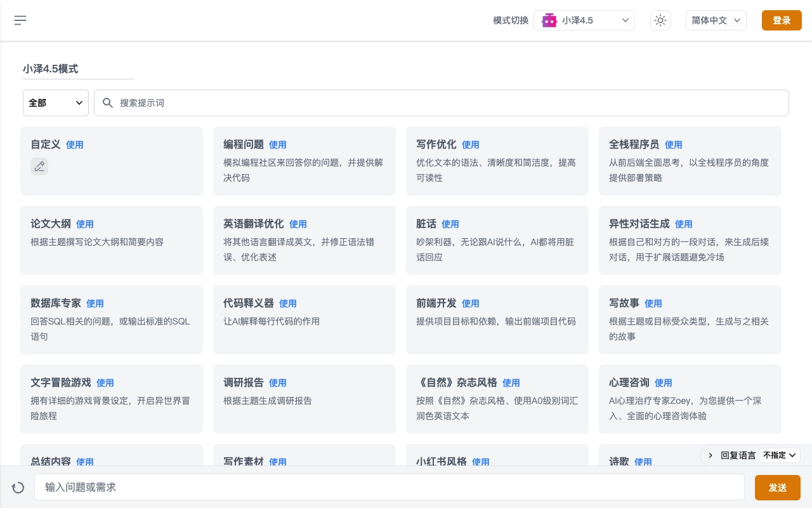Click the 输入问题或需求 message input box
The image size is (812, 508).
point(389,488)
